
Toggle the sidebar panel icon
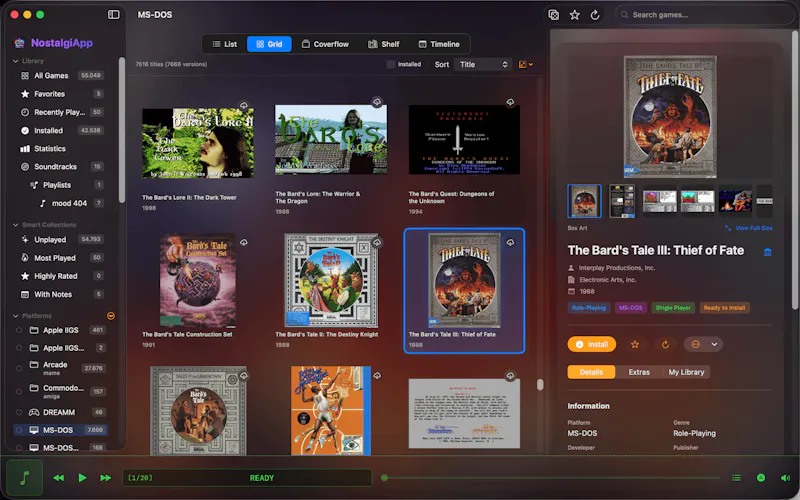[x=113, y=14]
